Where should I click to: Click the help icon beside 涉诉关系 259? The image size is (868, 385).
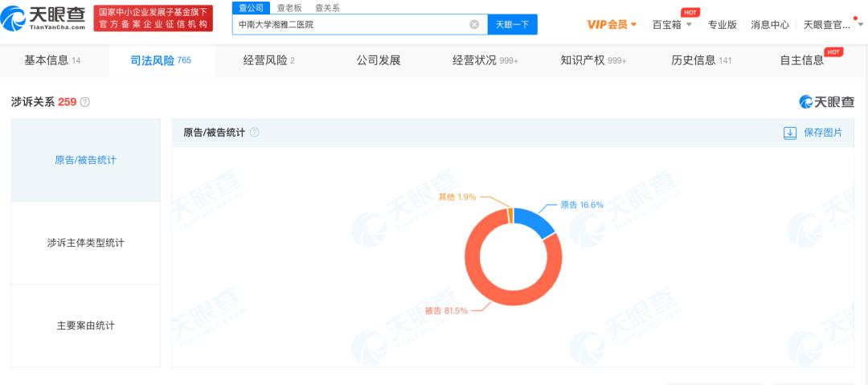tap(84, 102)
